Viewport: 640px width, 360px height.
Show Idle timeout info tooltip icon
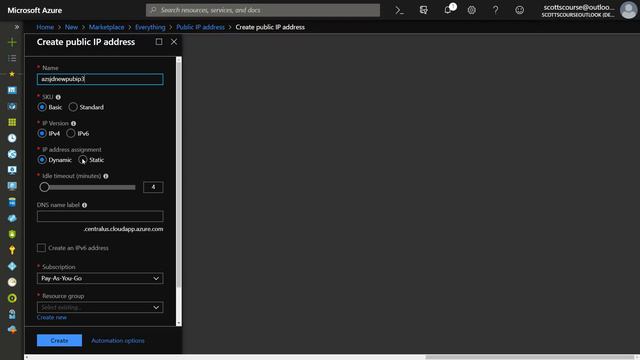point(106,176)
